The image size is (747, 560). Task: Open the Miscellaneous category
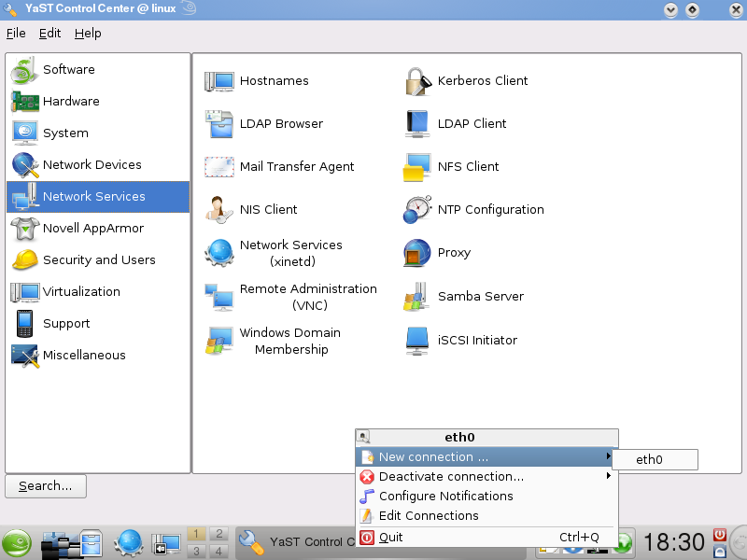(98, 356)
